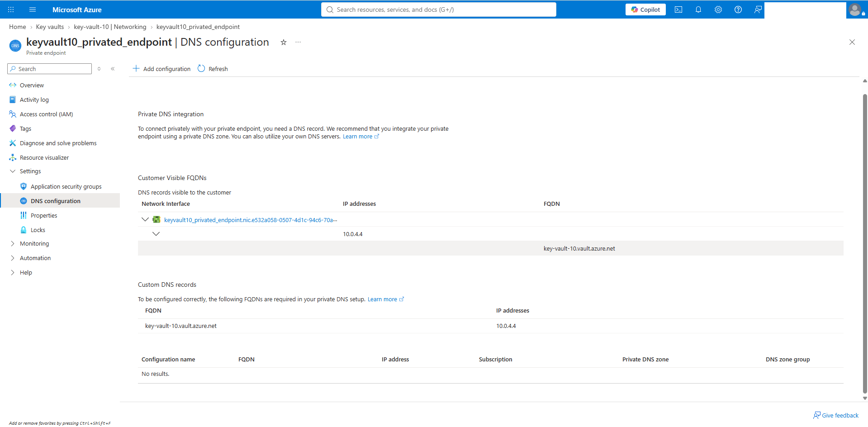Image resolution: width=868 pixels, height=427 pixels.
Task: Collapse the network interface row chevron
Action: pos(145,219)
